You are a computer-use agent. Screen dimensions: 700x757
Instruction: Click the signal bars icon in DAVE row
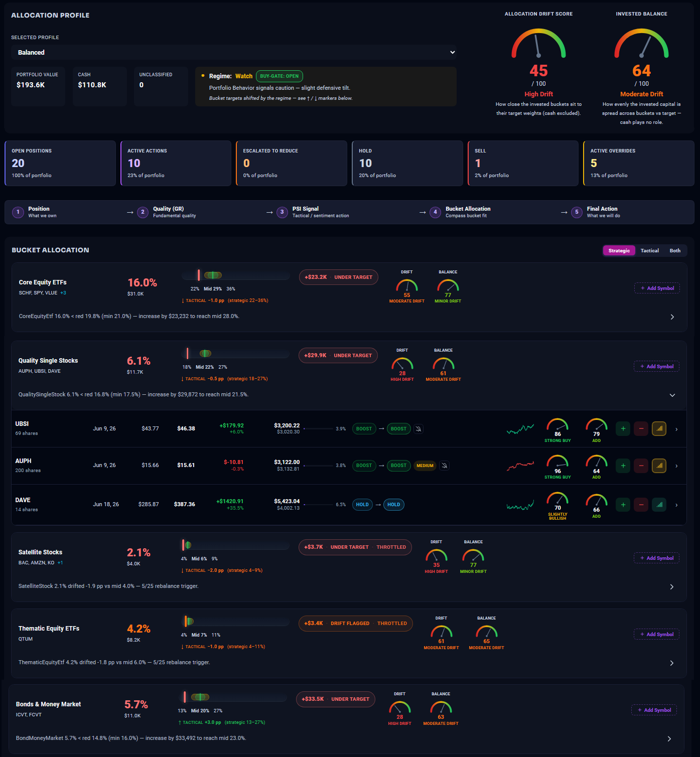pos(659,505)
